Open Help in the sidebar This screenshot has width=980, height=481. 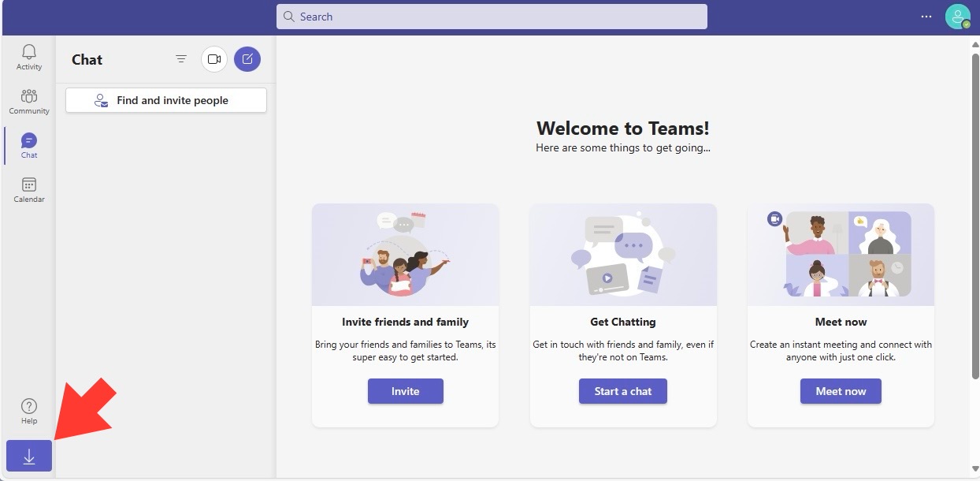[29, 411]
